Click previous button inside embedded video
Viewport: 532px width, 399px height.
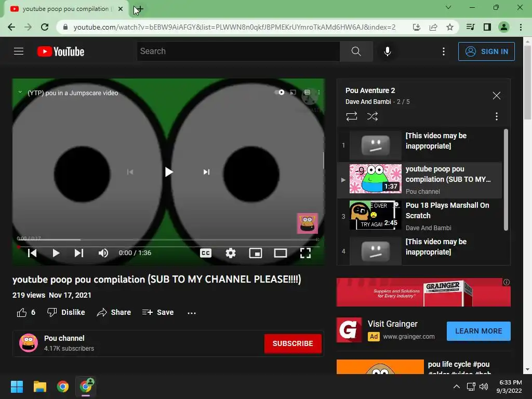pyautogui.click(x=130, y=172)
